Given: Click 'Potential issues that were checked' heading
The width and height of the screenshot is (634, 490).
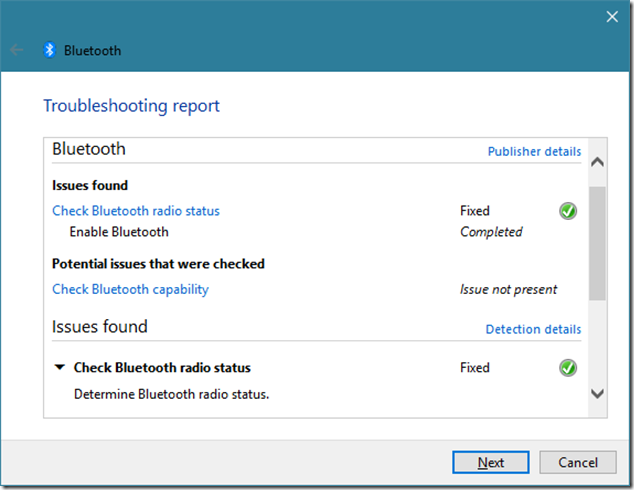Looking at the screenshot, I should click(x=158, y=264).
